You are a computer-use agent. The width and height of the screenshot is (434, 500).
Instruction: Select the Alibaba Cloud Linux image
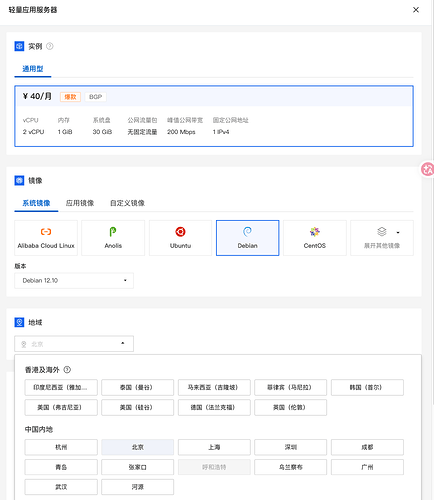46,238
